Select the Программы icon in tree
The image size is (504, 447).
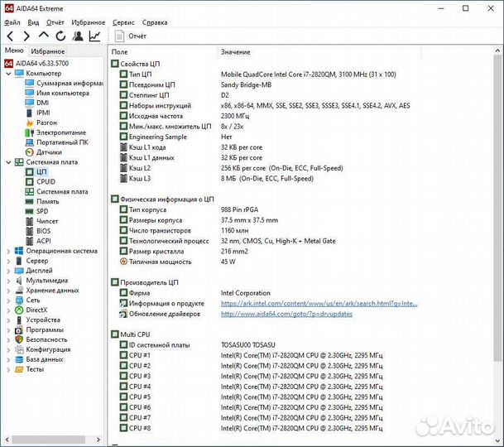pyautogui.click(x=19, y=330)
